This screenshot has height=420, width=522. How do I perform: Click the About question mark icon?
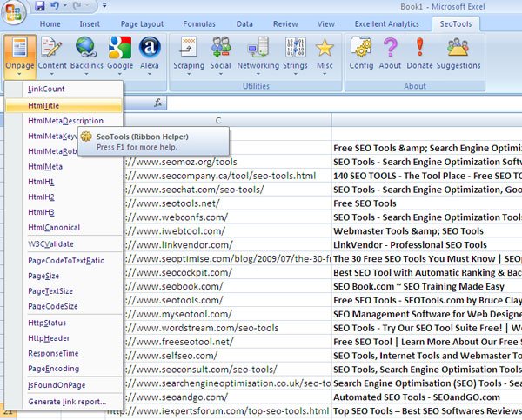tap(390, 47)
